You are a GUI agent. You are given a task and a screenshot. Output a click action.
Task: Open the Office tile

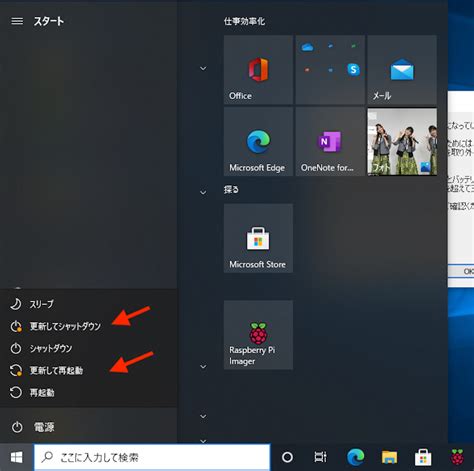pyautogui.click(x=258, y=70)
